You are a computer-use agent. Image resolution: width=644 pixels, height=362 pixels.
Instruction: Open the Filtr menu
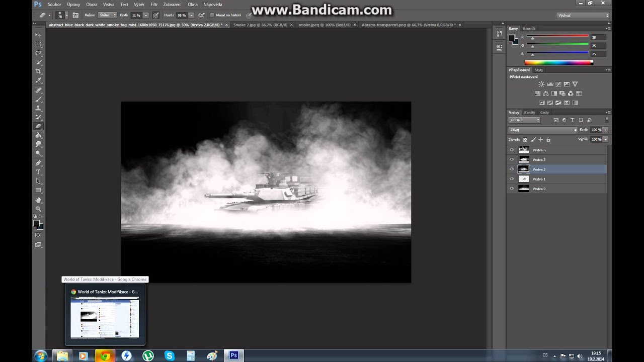tap(154, 5)
